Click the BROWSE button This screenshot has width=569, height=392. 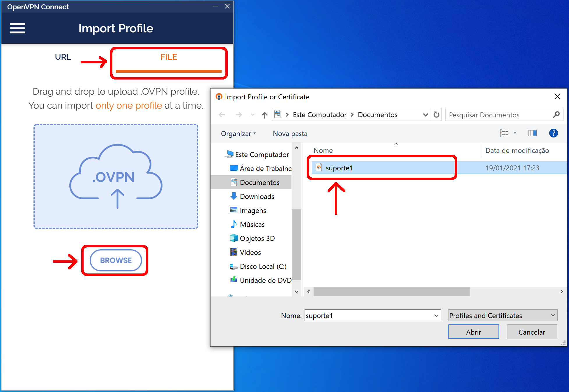tap(116, 260)
